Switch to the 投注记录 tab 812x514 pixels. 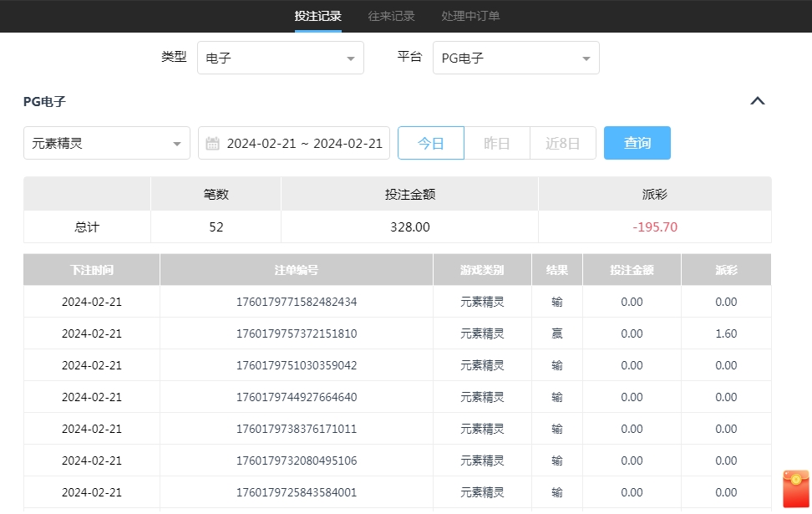(317, 16)
